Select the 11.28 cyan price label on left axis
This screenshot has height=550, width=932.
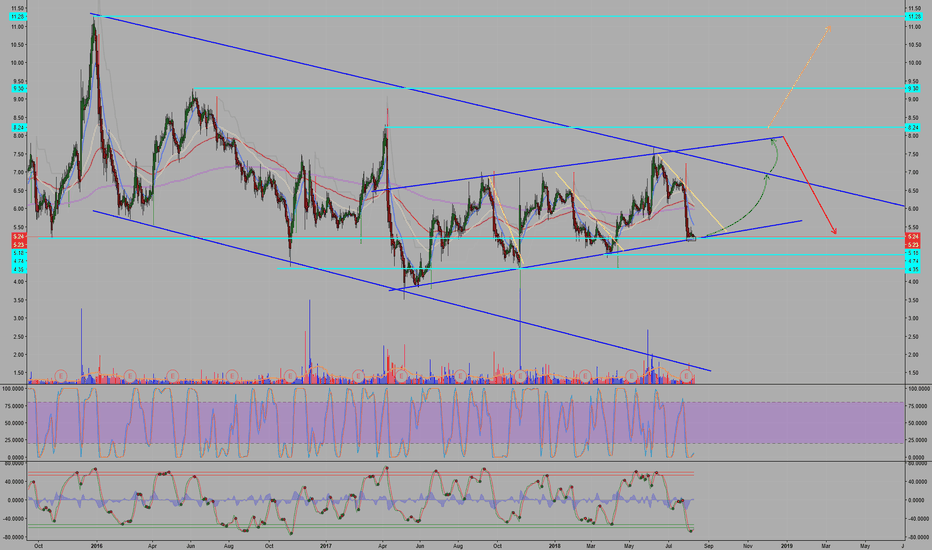[x=17, y=17]
